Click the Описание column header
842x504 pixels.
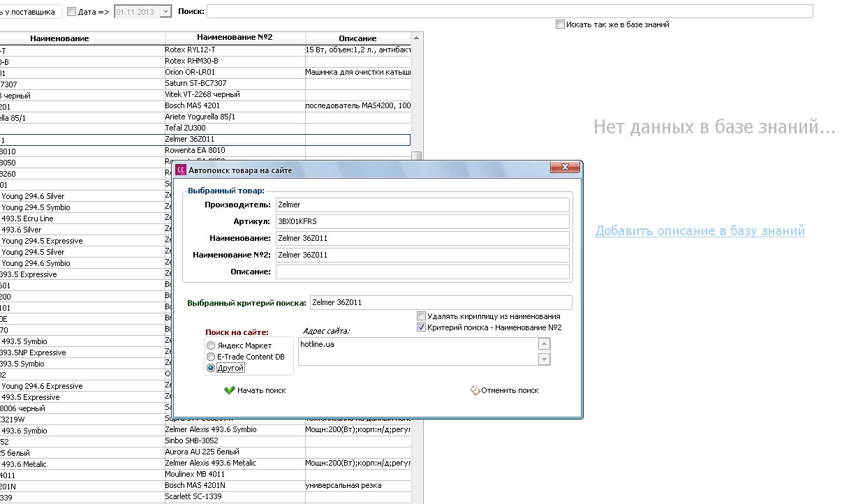click(358, 38)
